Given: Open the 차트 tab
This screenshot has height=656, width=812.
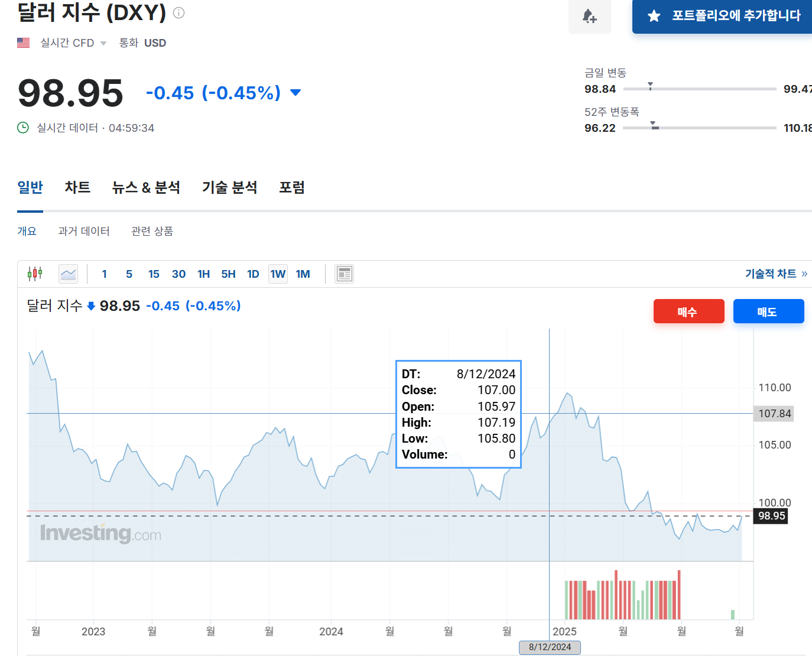Looking at the screenshot, I should click(x=77, y=187).
